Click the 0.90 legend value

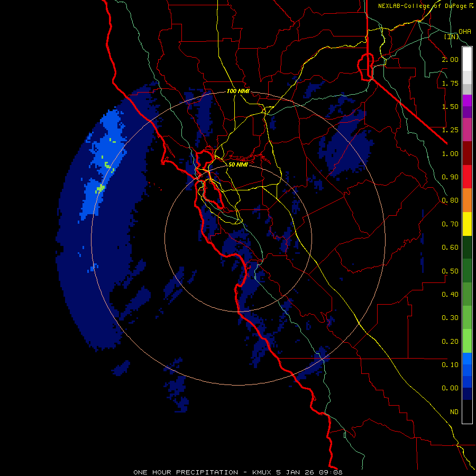click(x=450, y=177)
